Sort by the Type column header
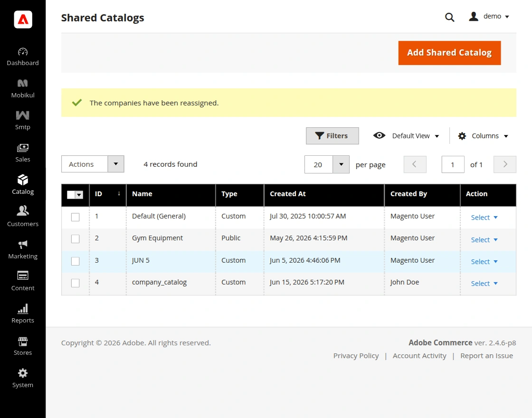Image resolution: width=532 pixels, height=418 pixels. click(239, 195)
